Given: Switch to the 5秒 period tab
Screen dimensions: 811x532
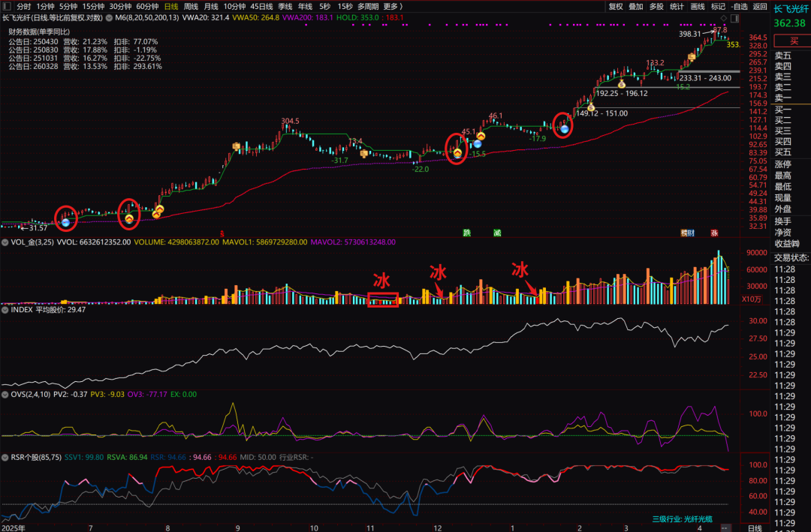Looking at the screenshot, I should 325,6.
